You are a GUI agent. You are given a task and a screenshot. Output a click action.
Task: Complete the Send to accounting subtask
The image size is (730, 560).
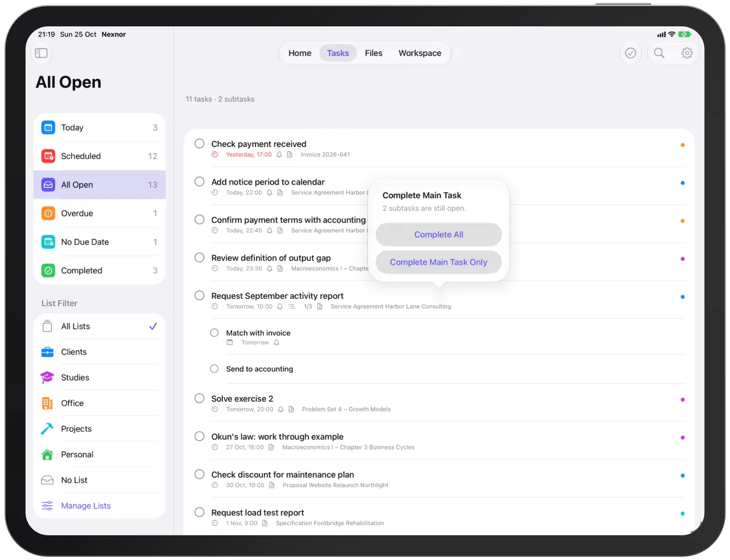click(215, 369)
